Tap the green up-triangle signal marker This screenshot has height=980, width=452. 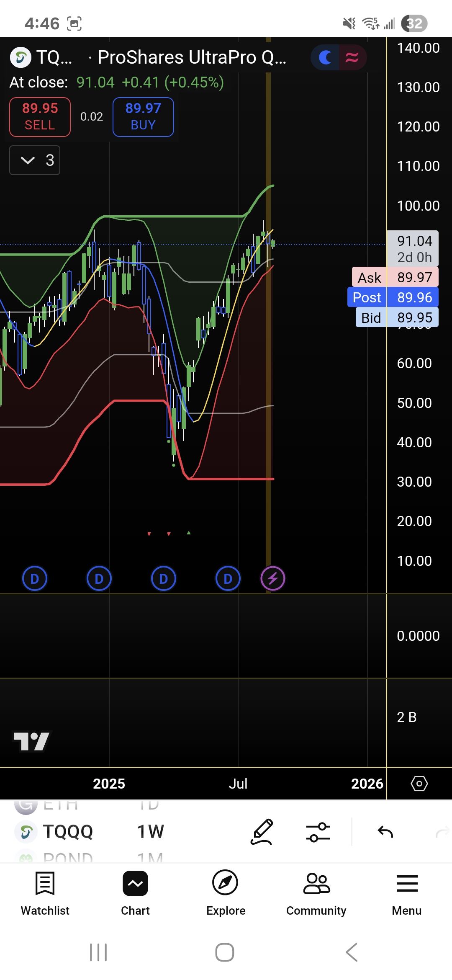coord(189,533)
